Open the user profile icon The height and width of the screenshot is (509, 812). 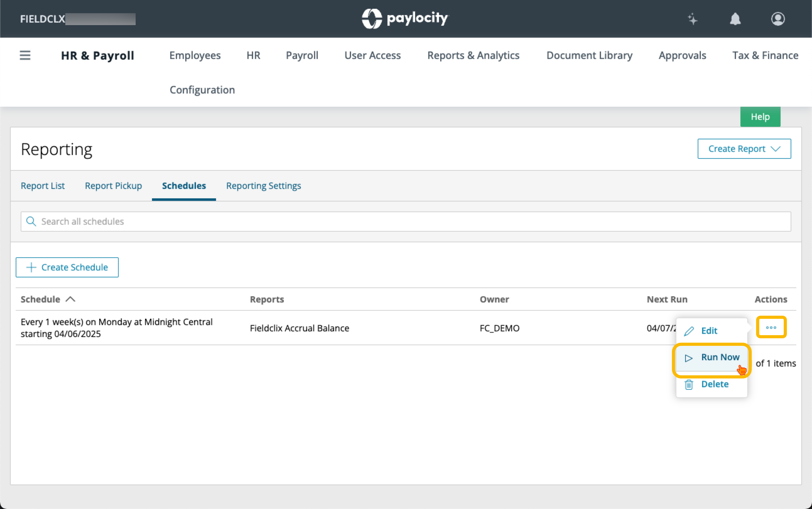click(778, 19)
